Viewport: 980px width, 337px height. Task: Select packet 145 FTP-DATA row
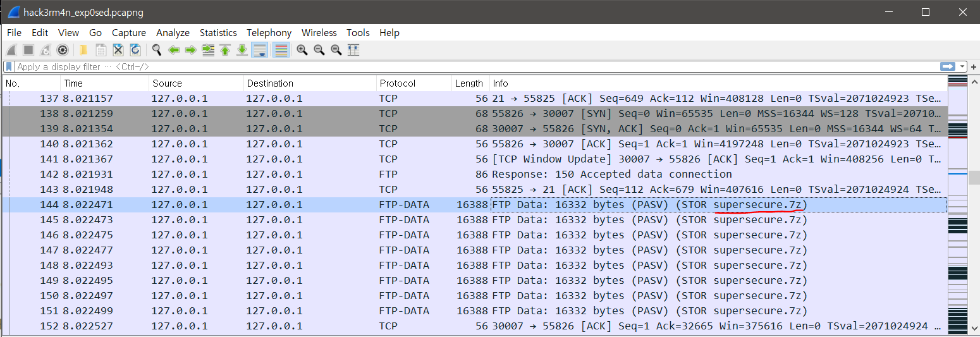(x=474, y=220)
